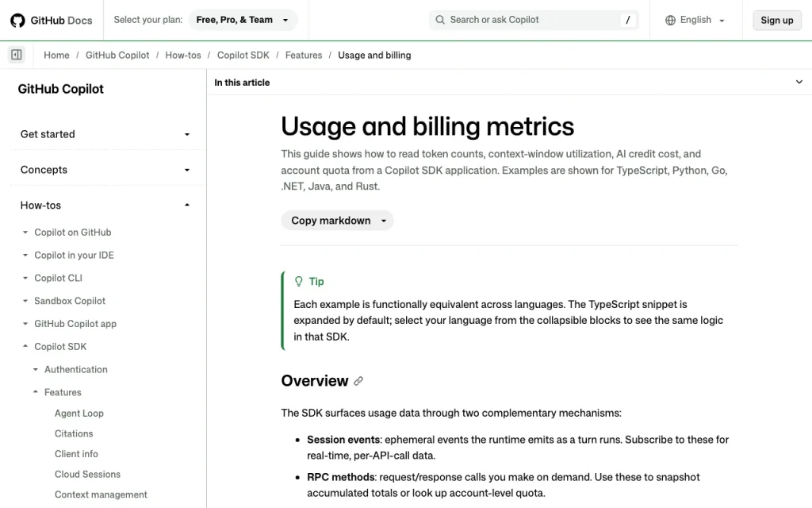Image resolution: width=812 pixels, height=508 pixels.
Task: Open How-tos breadcrumb link
Action: tap(183, 55)
